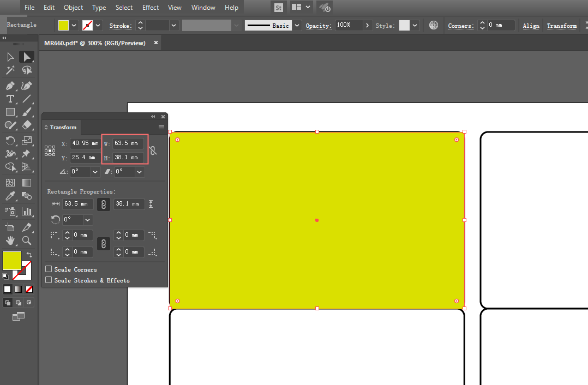Open the Window menu
The image size is (588, 385).
pyautogui.click(x=203, y=8)
